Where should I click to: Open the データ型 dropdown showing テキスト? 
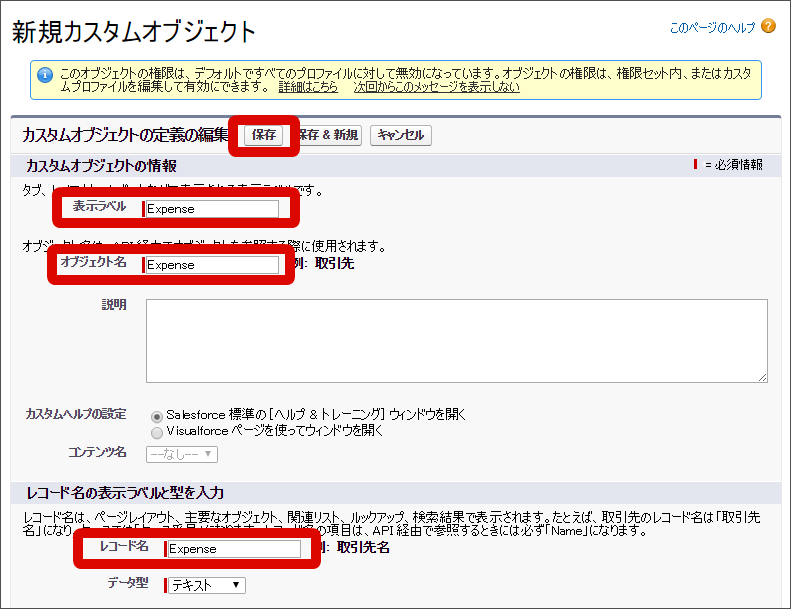[207, 585]
